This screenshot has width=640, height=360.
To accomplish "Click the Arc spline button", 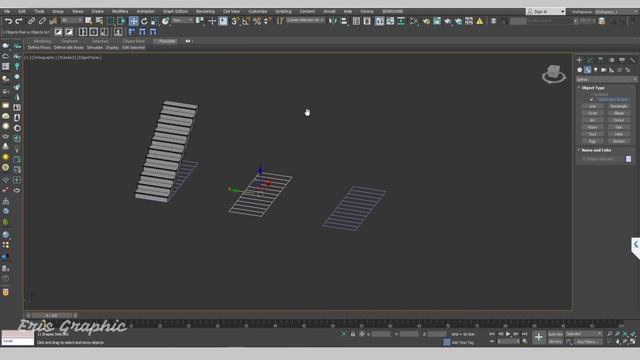I will (x=593, y=120).
